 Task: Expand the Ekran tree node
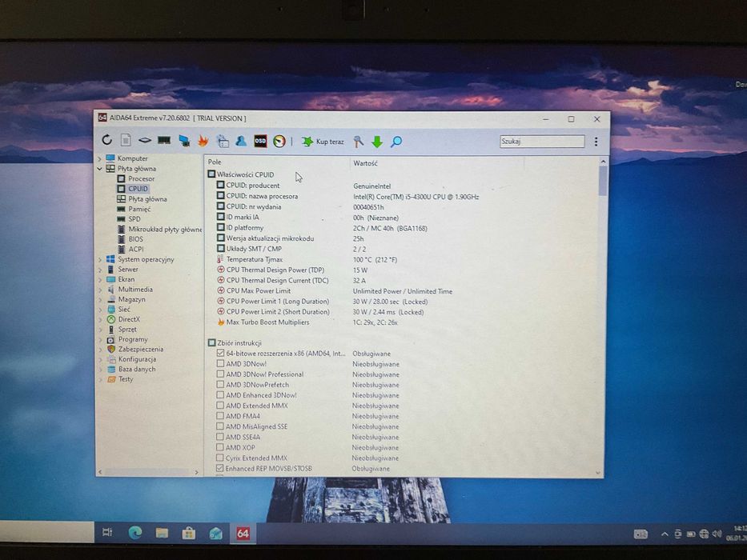point(100,279)
